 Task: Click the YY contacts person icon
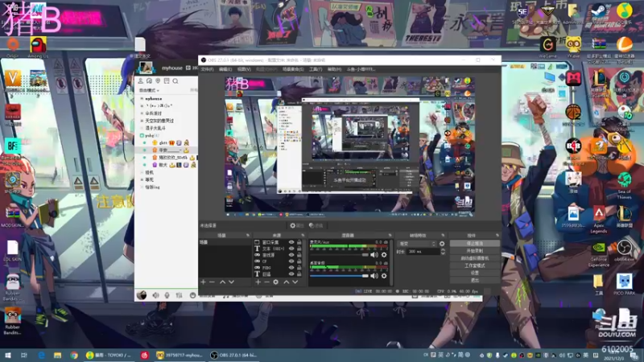point(140,81)
